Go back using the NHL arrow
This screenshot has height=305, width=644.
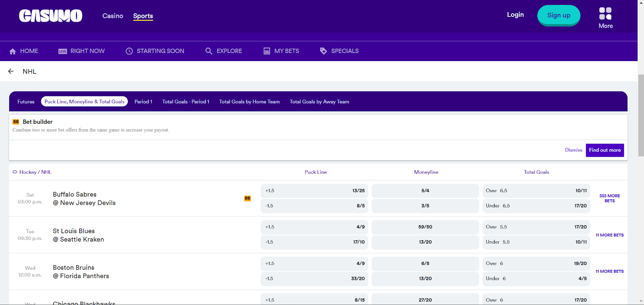tap(11, 71)
